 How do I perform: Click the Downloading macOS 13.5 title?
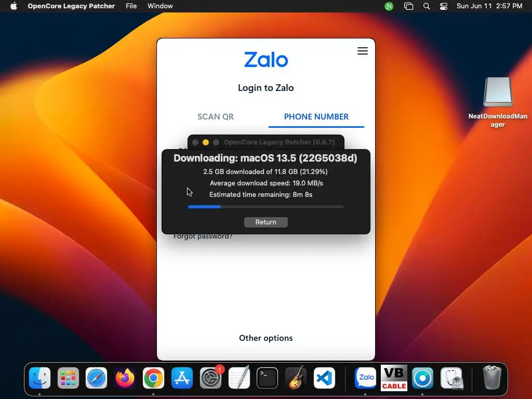coord(265,158)
